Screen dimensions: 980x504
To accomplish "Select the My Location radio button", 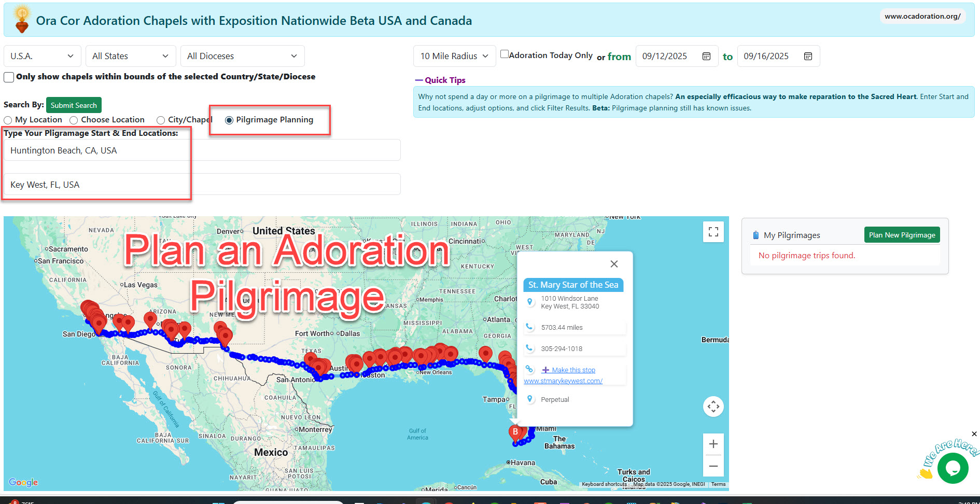I will pyautogui.click(x=8, y=120).
